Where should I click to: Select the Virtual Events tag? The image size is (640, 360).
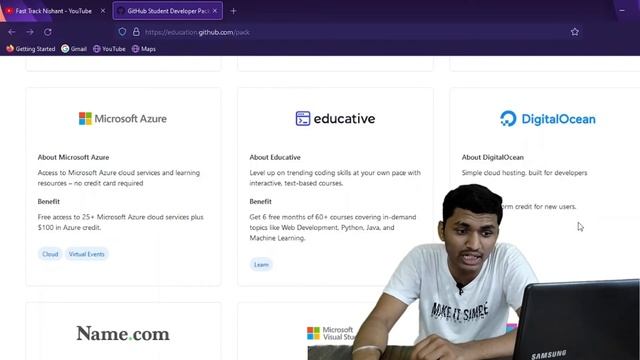pos(87,254)
